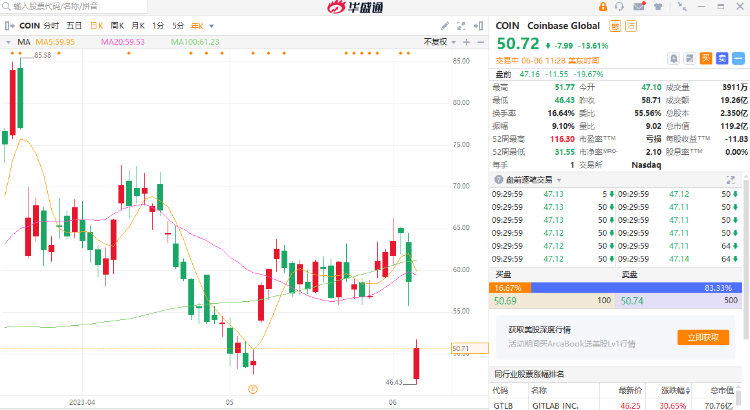Click the earnings marker icon below the chart
The image size is (750, 410).
[x=253, y=389]
